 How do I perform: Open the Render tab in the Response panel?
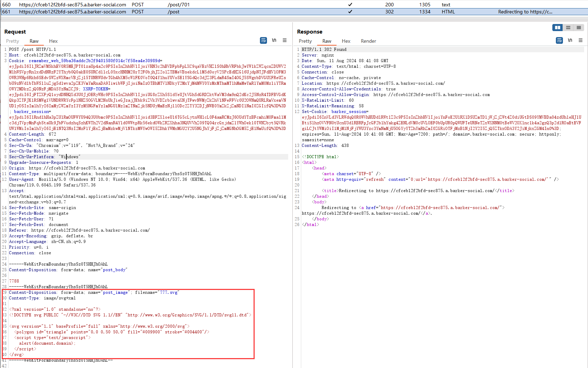point(369,41)
